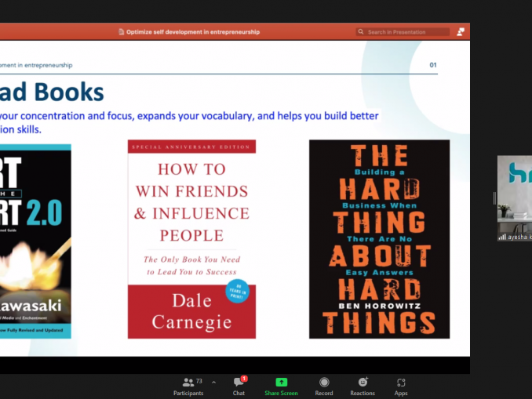Click the How to Win Friends book cover

point(191,239)
